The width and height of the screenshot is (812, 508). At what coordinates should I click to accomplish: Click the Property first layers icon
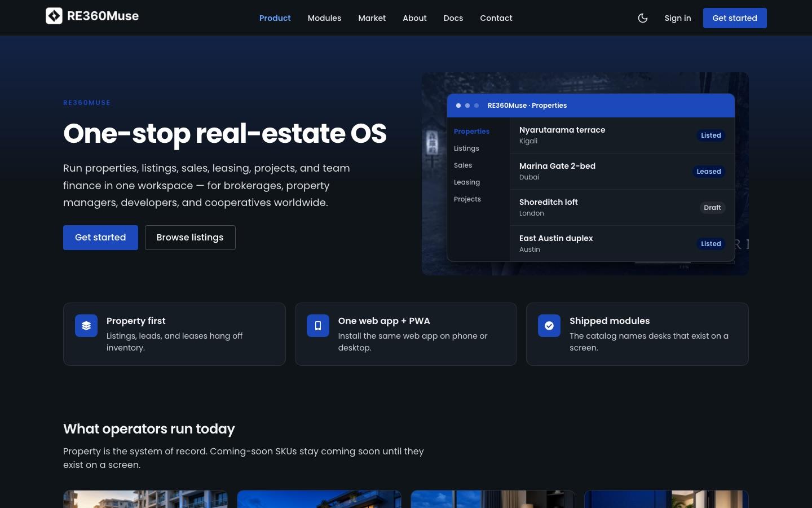click(86, 326)
